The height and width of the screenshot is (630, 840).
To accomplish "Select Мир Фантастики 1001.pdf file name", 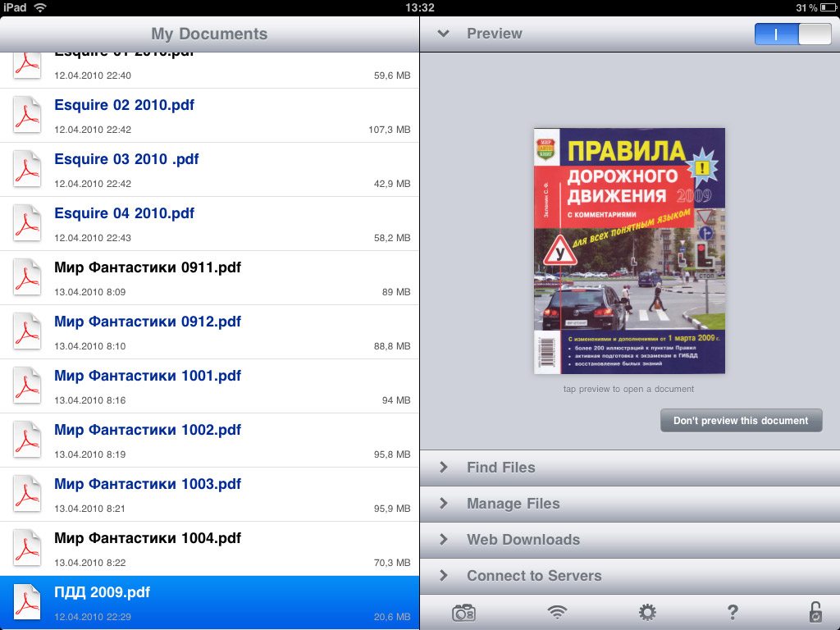I will [x=148, y=376].
